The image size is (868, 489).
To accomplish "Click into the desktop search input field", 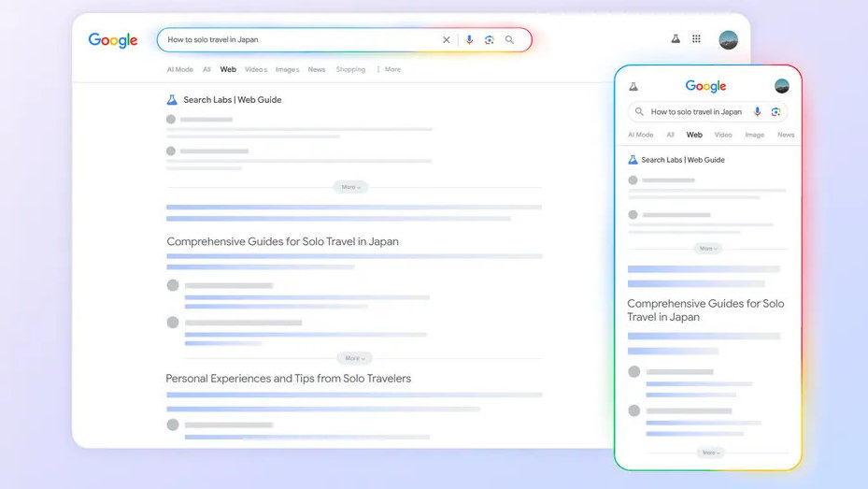I will tap(299, 40).
